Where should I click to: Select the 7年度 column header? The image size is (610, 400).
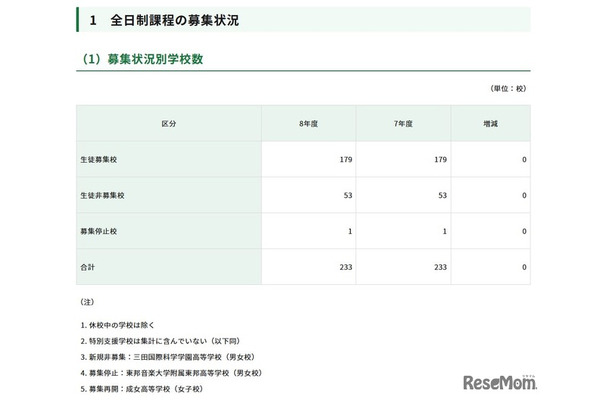[399, 123]
